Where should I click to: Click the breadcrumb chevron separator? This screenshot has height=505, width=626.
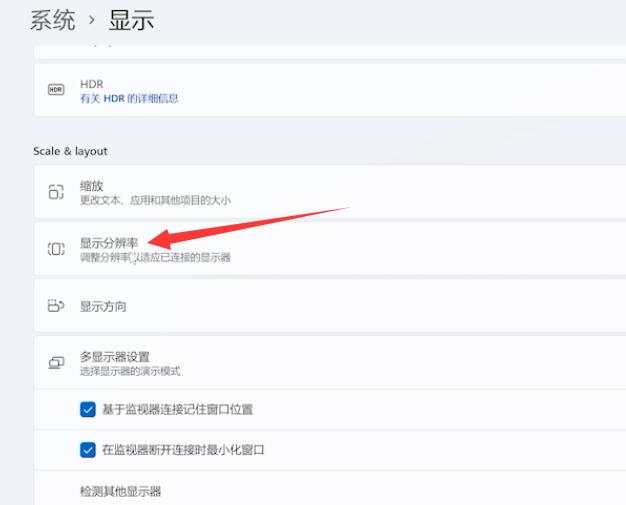[x=92, y=20]
